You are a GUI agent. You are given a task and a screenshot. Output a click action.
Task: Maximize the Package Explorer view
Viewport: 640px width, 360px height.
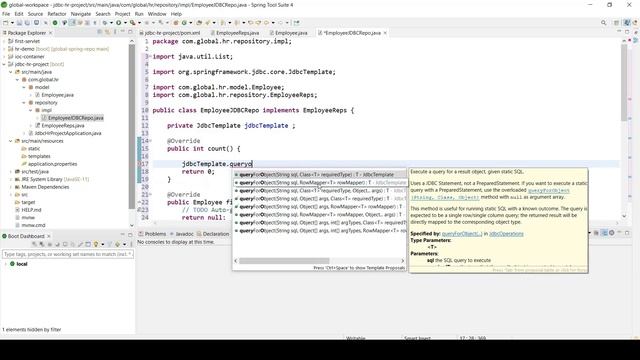point(130,32)
